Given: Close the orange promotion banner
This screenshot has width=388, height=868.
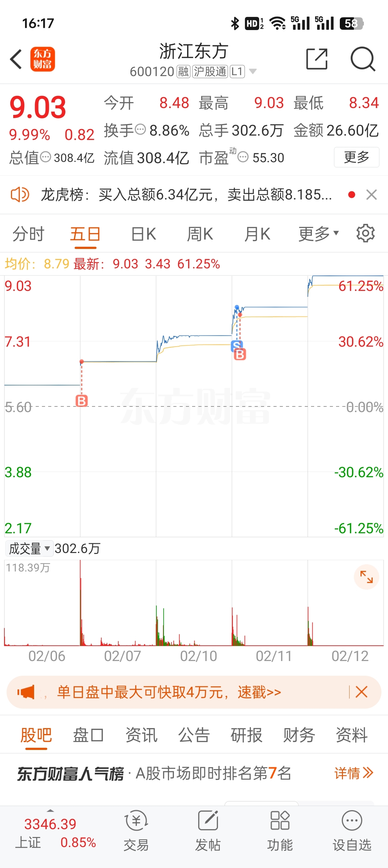Looking at the screenshot, I should [361, 692].
